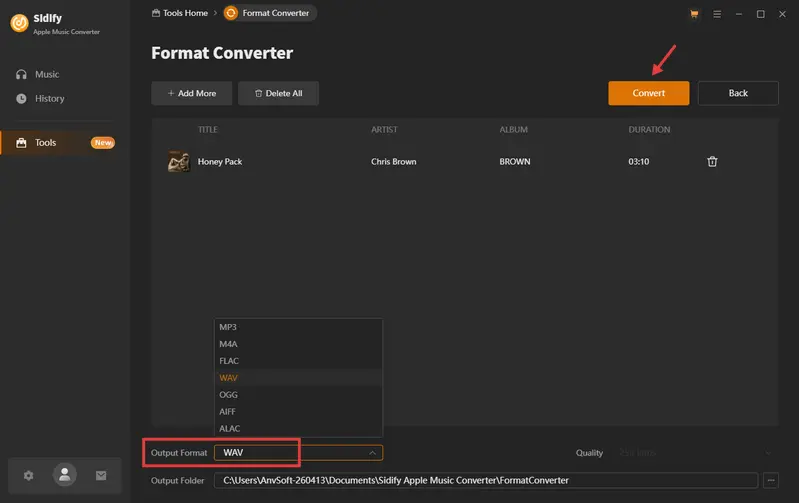799x503 pixels.
Task: Click the 03:10 duration value
Action: [638, 162]
